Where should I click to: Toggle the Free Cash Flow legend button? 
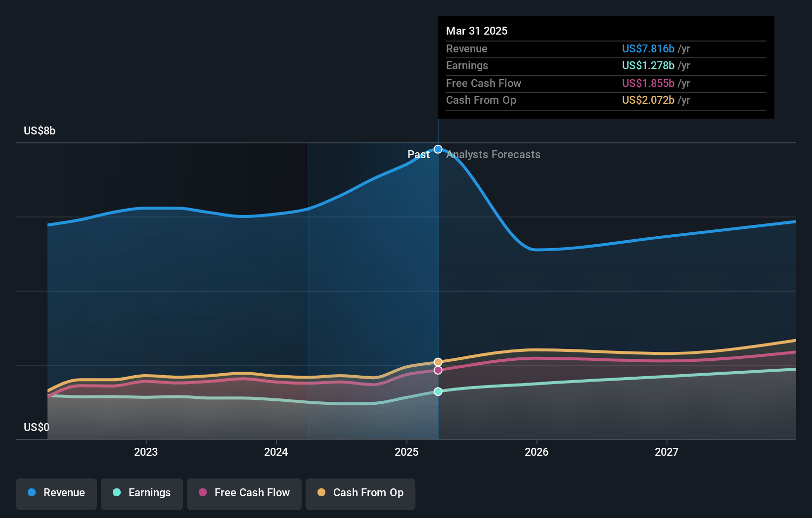[x=244, y=494]
